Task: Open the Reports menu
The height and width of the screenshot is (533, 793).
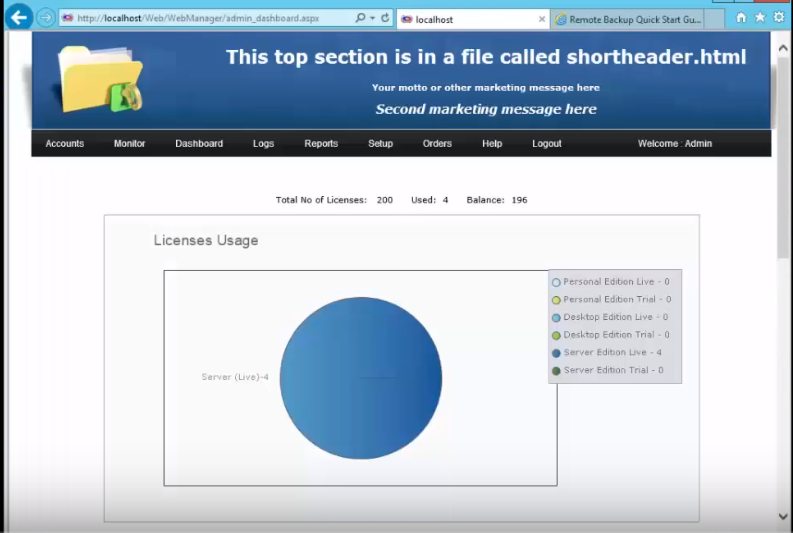Action: click(321, 144)
